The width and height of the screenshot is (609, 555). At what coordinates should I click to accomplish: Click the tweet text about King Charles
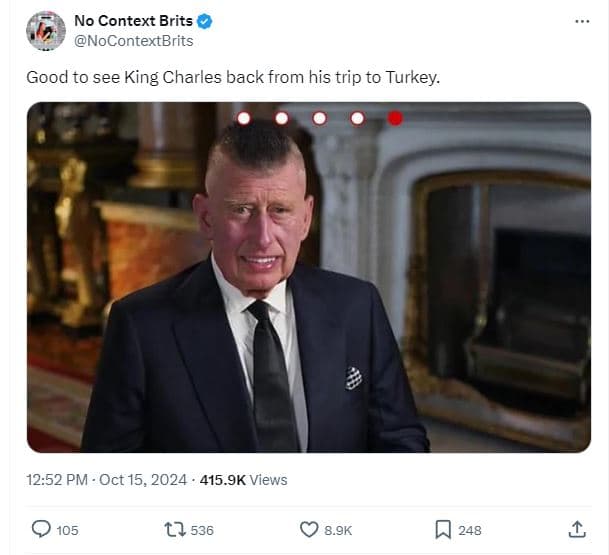(232, 77)
